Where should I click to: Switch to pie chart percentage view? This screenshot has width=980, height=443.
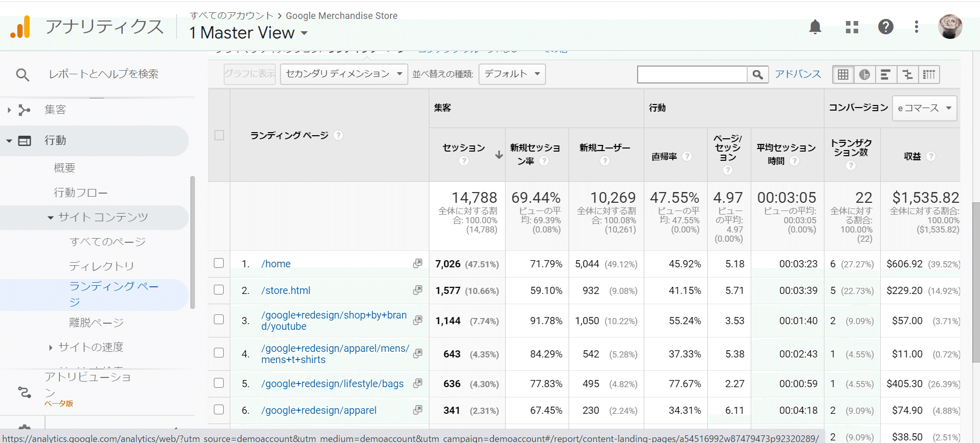point(865,75)
